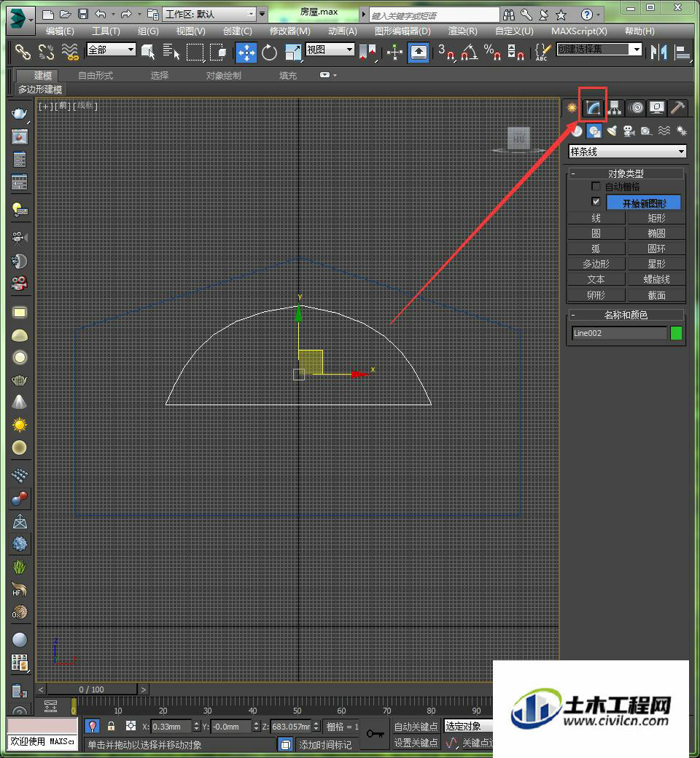Open the 修改器(M) menu
The height and width of the screenshot is (758, 700).
pyautogui.click(x=289, y=31)
